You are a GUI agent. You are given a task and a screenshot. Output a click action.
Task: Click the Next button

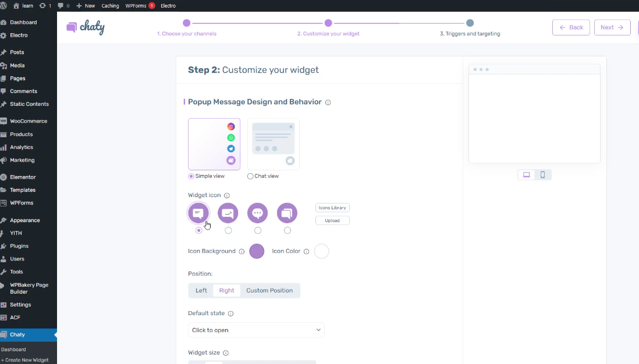(x=612, y=27)
